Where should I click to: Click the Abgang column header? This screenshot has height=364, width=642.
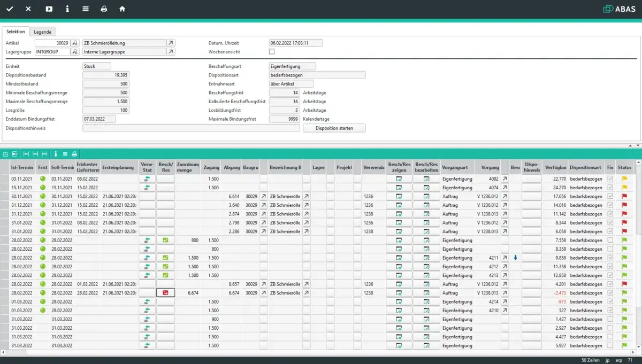(x=232, y=167)
